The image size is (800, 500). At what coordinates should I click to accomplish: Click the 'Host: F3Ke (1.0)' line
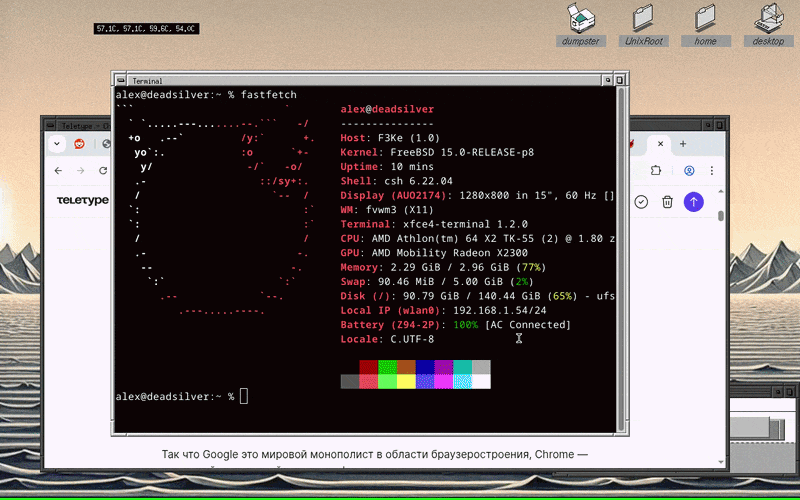click(390, 138)
